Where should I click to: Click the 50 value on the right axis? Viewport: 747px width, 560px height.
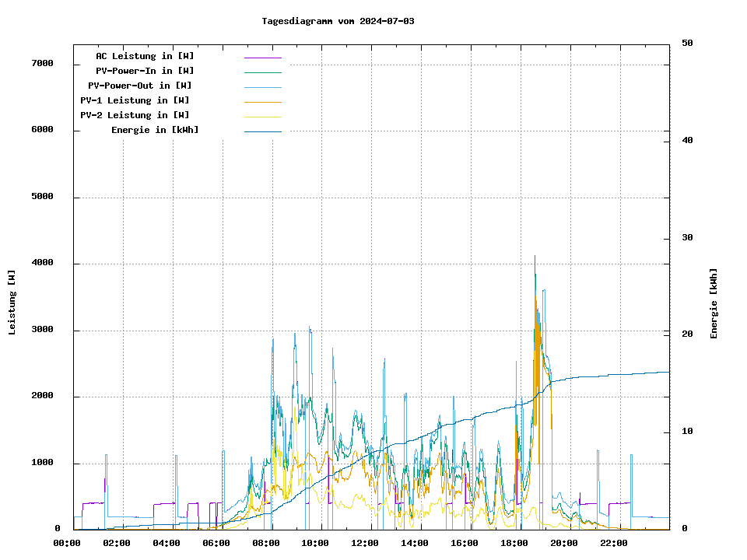coord(687,44)
